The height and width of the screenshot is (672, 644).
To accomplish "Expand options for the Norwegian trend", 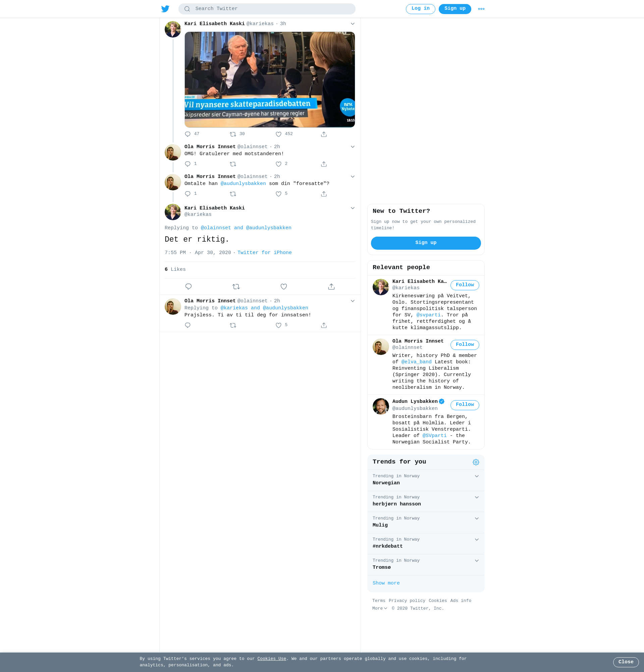I will point(477,476).
